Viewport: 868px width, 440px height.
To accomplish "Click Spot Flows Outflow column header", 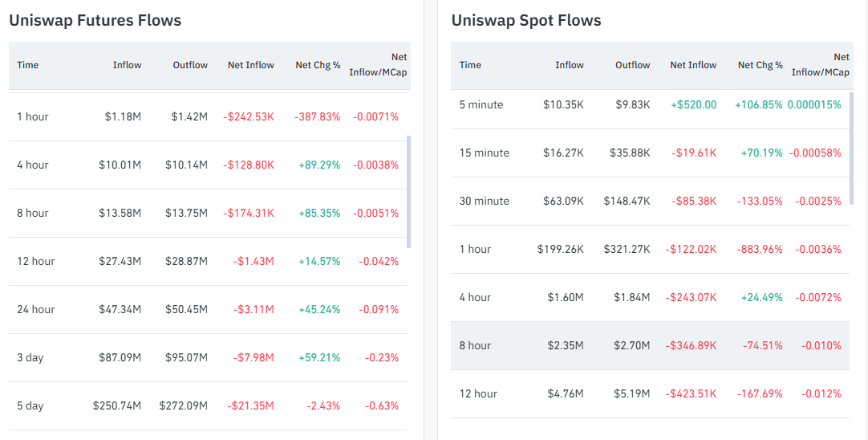I will tap(633, 65).
